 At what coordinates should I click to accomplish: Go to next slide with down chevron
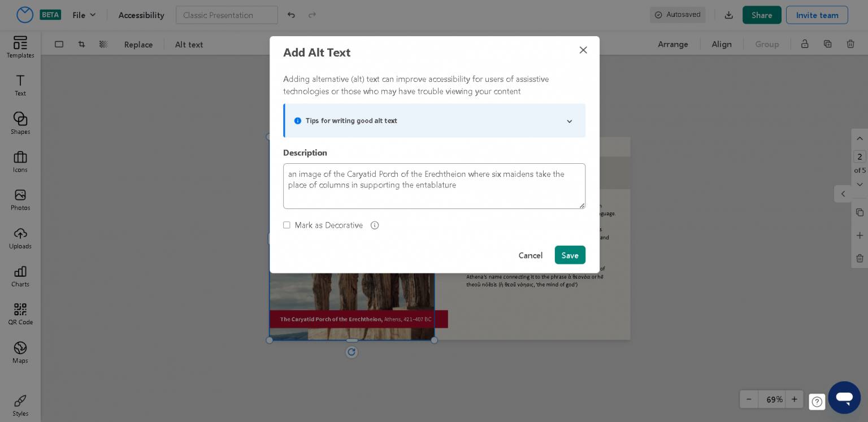coord(860,185)
